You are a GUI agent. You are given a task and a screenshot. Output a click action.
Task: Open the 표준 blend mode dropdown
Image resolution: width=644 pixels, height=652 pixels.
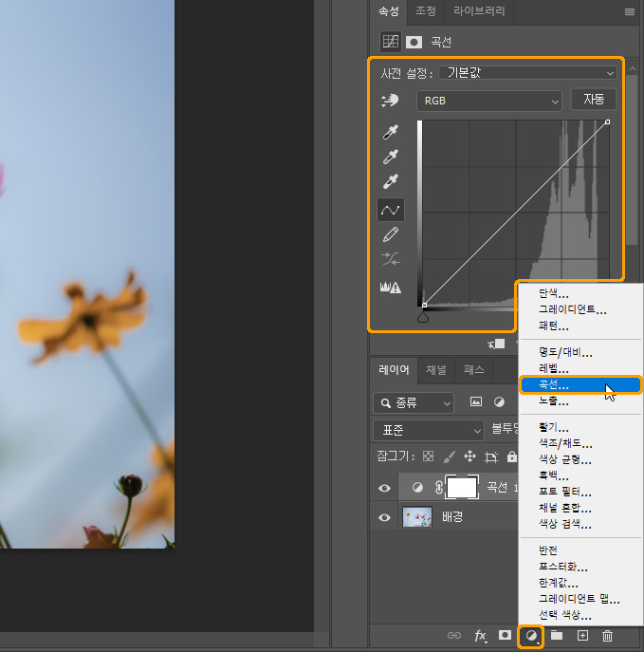(x=429, y=430)
